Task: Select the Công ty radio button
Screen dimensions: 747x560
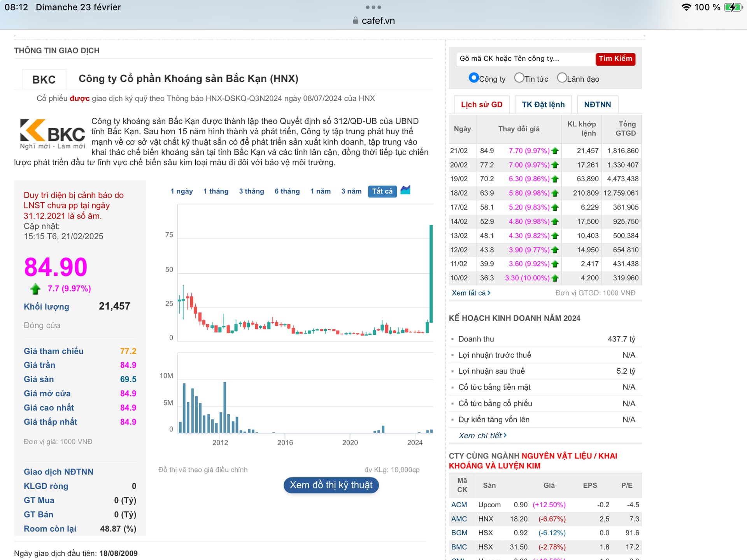Action: pos(473,78)
